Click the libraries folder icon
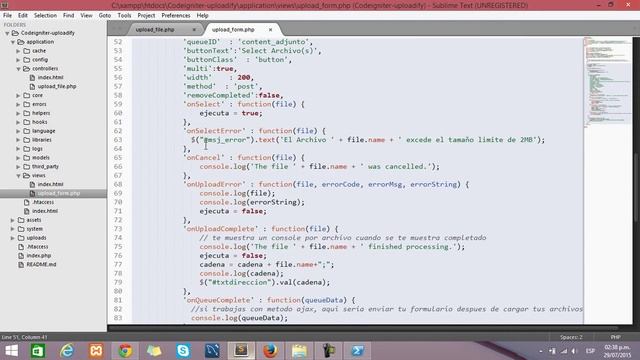Image resolution: width=640 pixels, height=360 pixels. 27,140
